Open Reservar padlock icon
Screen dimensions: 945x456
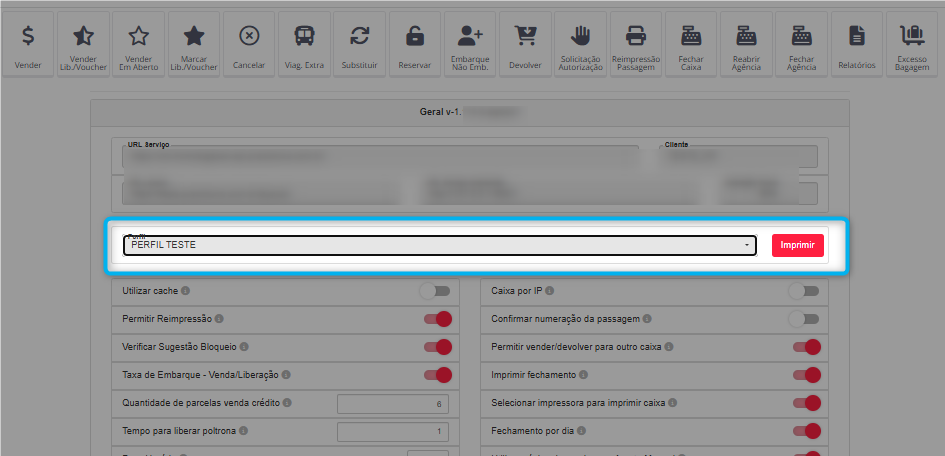[415, 36]
